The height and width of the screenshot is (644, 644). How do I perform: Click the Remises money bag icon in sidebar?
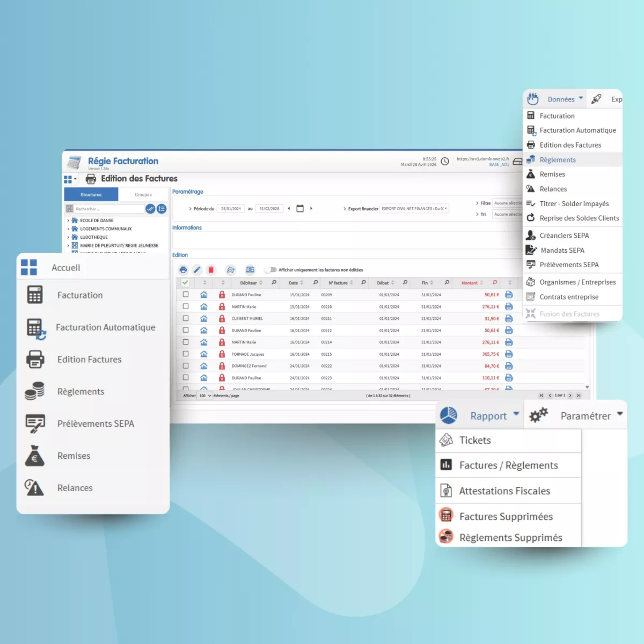pos(35,456)
